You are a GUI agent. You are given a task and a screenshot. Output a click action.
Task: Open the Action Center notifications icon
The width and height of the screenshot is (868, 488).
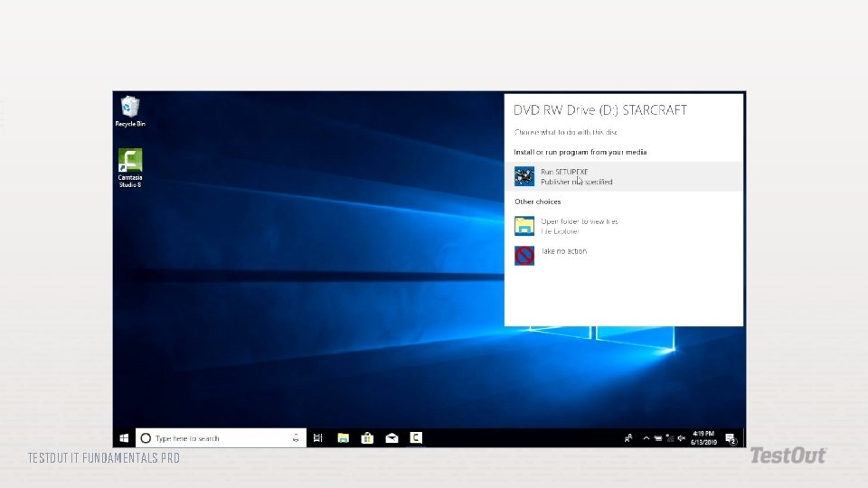coord(731,439)
